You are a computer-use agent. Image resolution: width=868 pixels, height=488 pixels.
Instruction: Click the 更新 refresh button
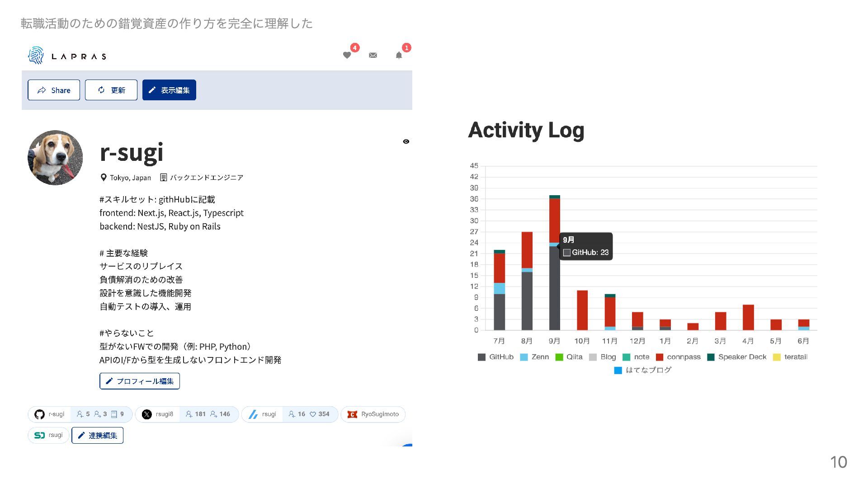coord(111,90)
